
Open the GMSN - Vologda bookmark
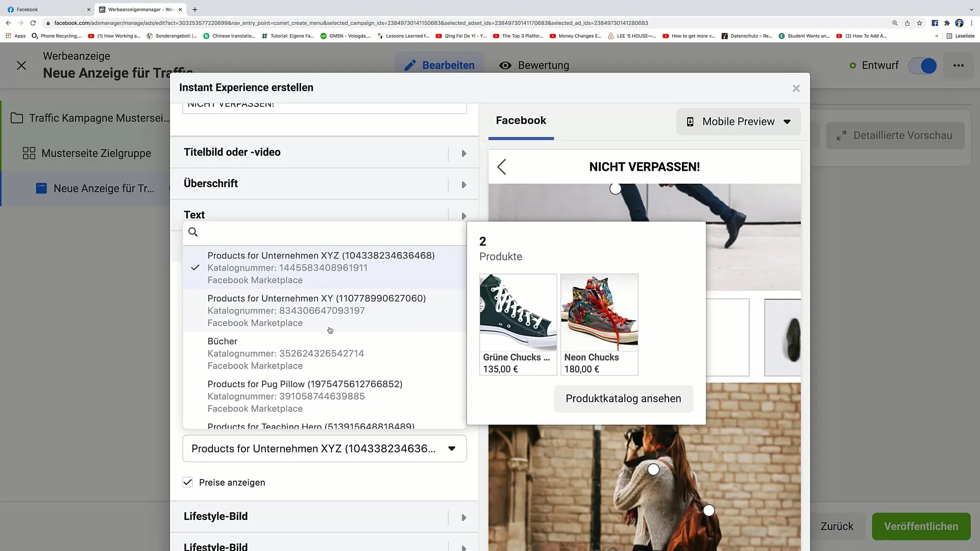[346, 36]
